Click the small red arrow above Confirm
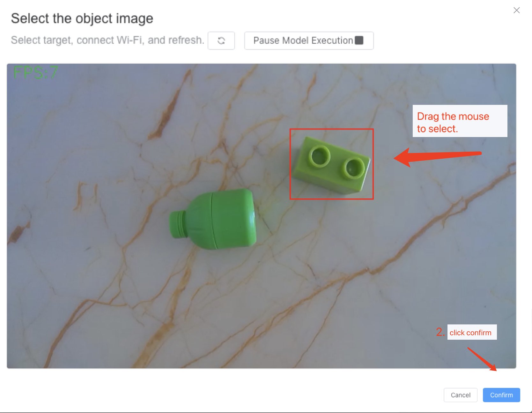The height and width of the screenshot is (413, 532). [482, 359]
